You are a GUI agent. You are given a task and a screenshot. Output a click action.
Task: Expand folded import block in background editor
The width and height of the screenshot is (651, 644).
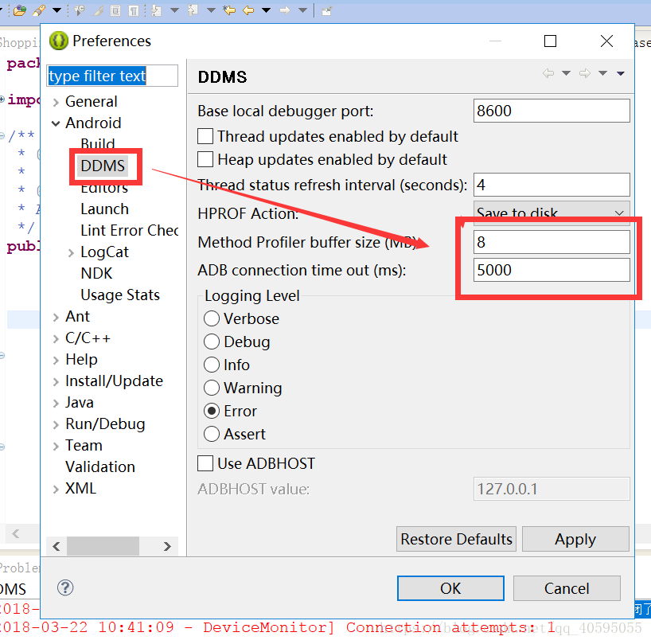tap(2, 100)
